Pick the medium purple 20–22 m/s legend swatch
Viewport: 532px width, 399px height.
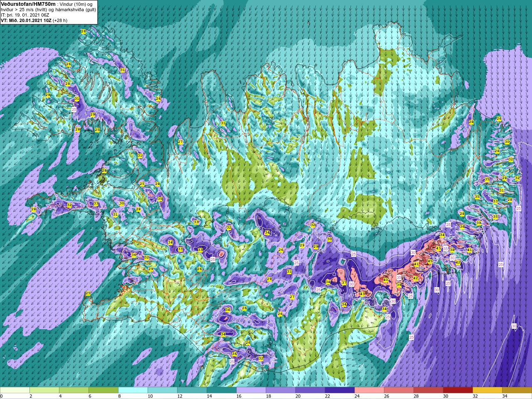click(310, 390)
